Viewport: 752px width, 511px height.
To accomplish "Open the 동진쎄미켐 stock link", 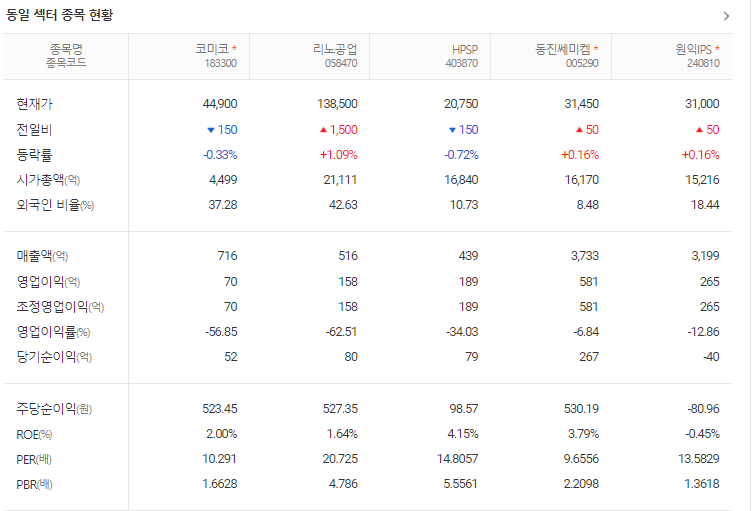I will click(x=563, y=49).
